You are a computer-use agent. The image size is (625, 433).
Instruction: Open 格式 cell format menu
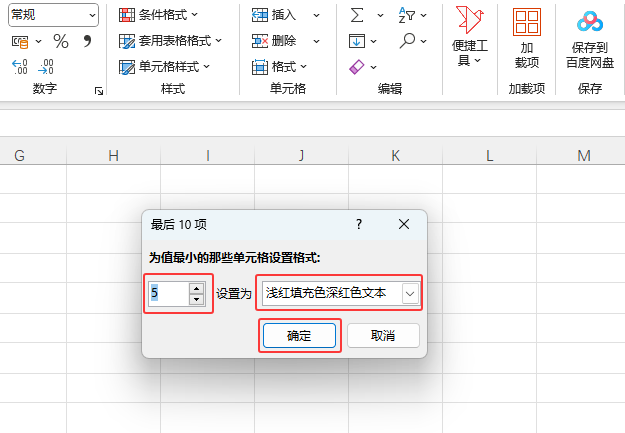pos(279,67)
